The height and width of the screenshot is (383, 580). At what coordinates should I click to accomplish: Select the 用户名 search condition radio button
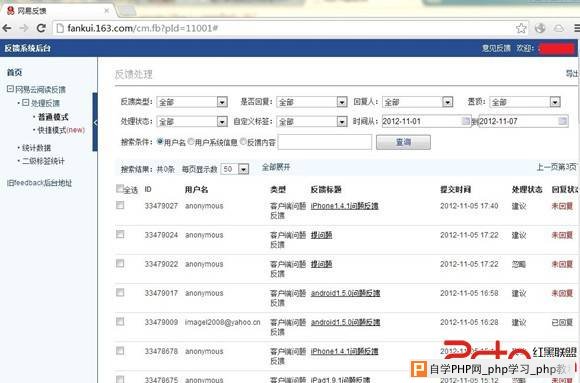point(160,141)
